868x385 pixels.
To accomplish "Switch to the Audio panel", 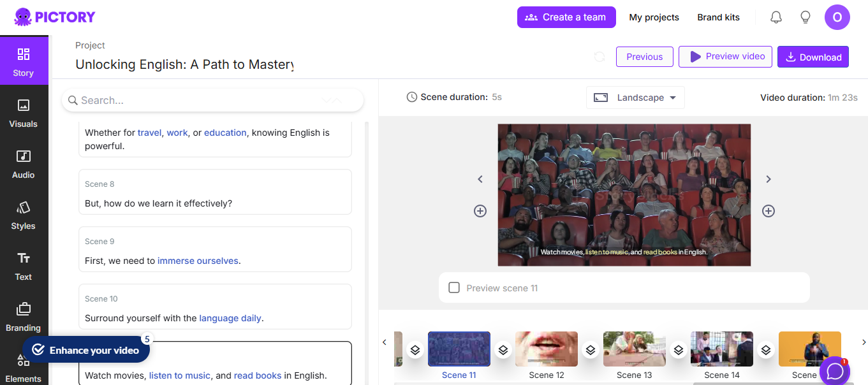I will [x=24, y=164].
